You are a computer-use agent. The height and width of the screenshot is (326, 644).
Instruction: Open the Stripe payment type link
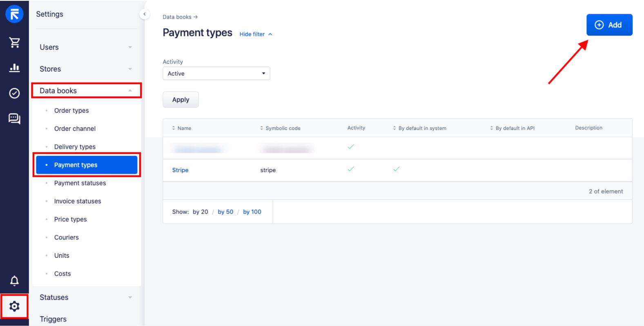click(180, 170)
